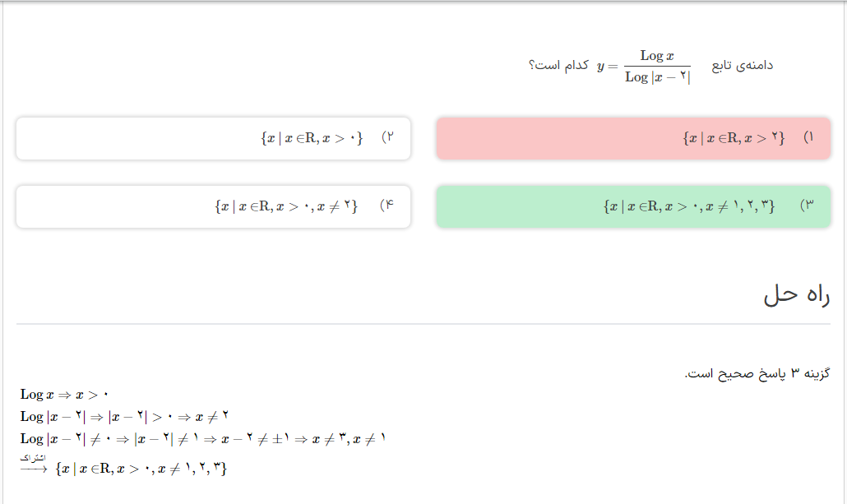Viewport: 847px width, 504px height.
Task: Click the second solution line ending in x ≠ 2
Action: point(123,417)
